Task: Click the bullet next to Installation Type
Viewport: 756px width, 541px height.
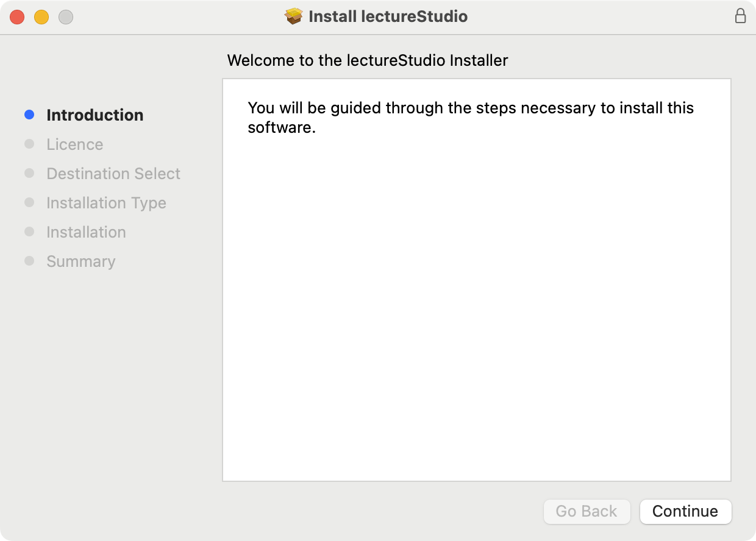Action: (29, 202)
